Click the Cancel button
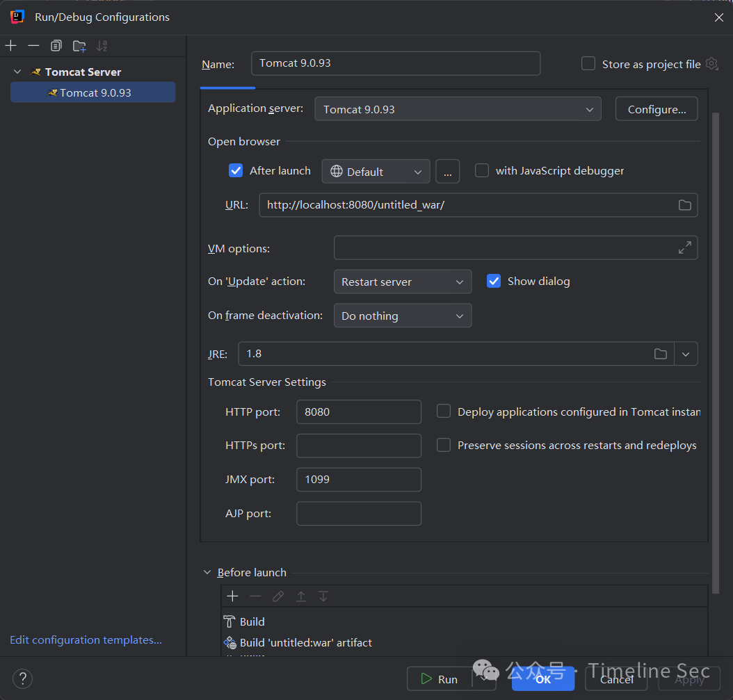 pos(617,679)
